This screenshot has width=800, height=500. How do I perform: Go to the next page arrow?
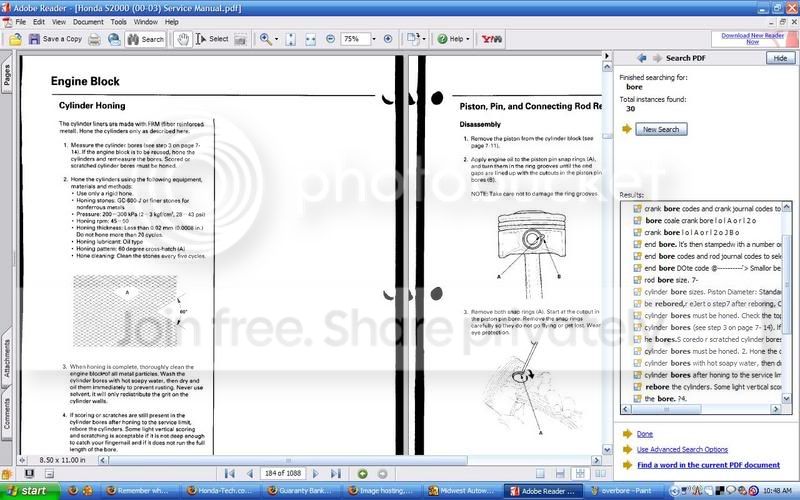coord(318,473)
